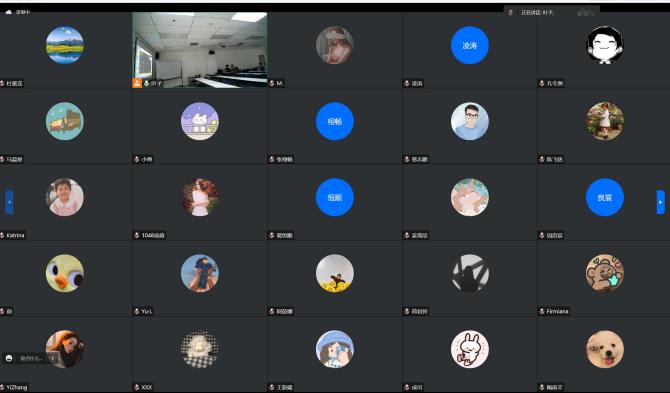This screenshot has width=670, height=393.
Task: Select the blue 良宸 avatar tile
Action: point(605,197)
